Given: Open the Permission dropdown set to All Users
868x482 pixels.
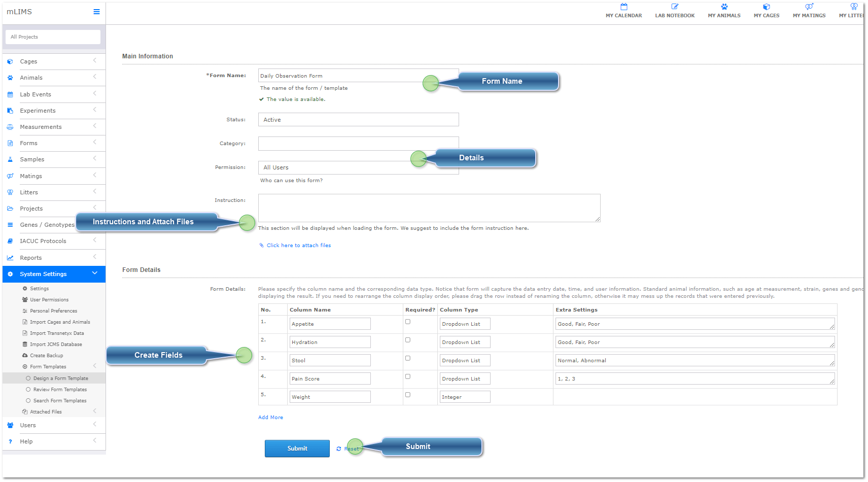Looking at the screenshot, I should point(358,167).
